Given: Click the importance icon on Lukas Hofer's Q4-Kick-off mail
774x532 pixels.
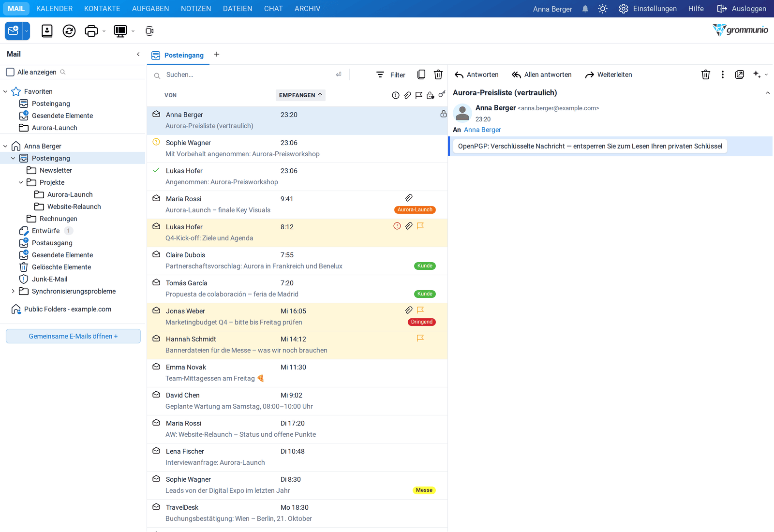Looking at the screenshot, I should [x=397, y=226].
